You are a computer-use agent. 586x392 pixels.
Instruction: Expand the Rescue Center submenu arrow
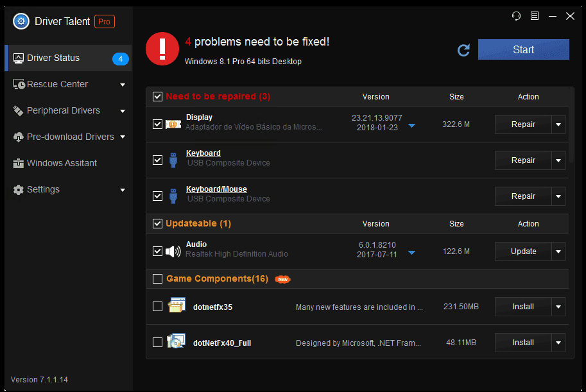(x=123, y=85)
